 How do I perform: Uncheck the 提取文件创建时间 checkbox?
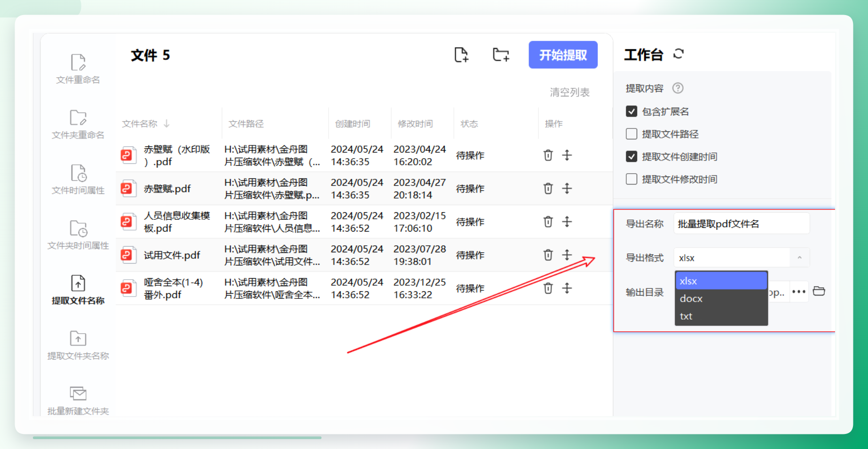click(x=631, y=157)
